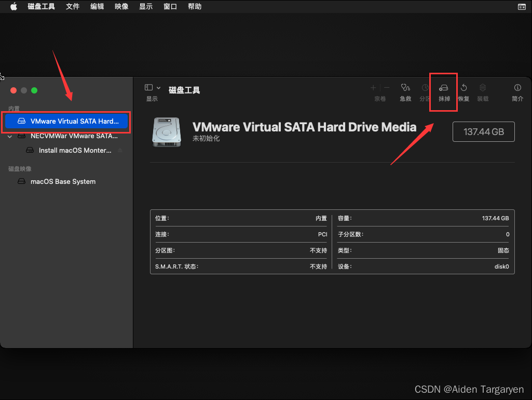
Task: Click the input source icon in the menu bar
Action: pyautogui.click(x=522, y=7)
